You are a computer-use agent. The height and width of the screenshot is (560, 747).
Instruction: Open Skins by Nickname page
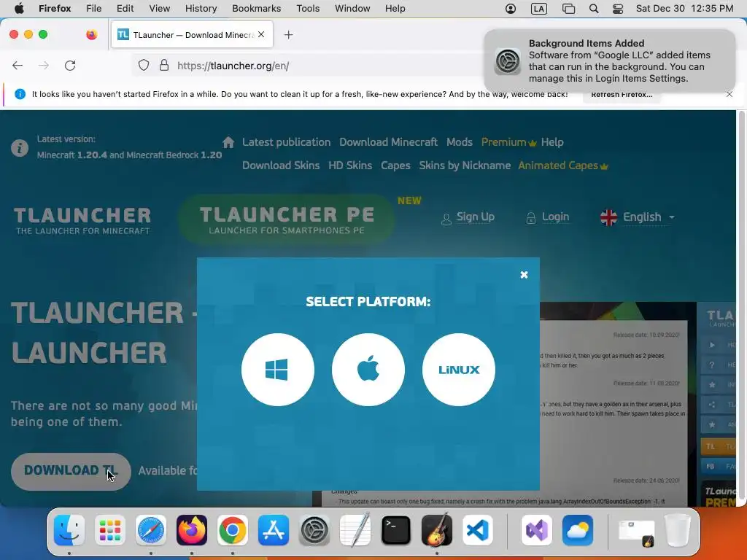click(465, 166)
